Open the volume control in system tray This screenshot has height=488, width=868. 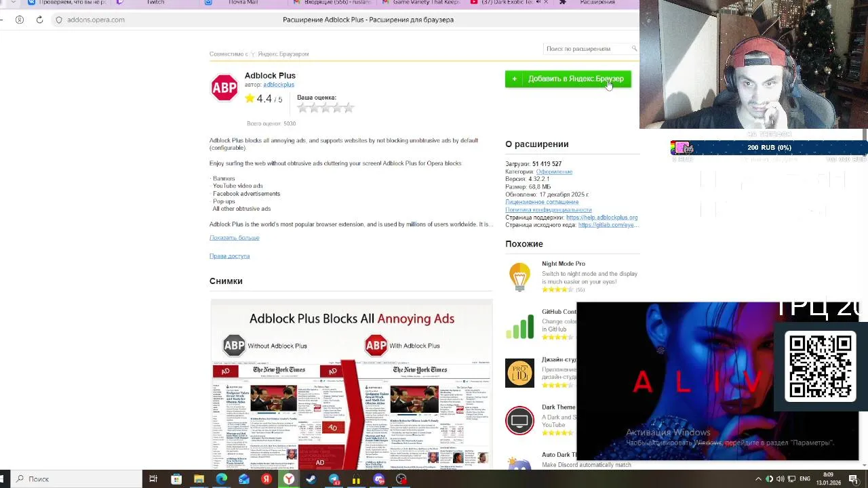[781, 479]
